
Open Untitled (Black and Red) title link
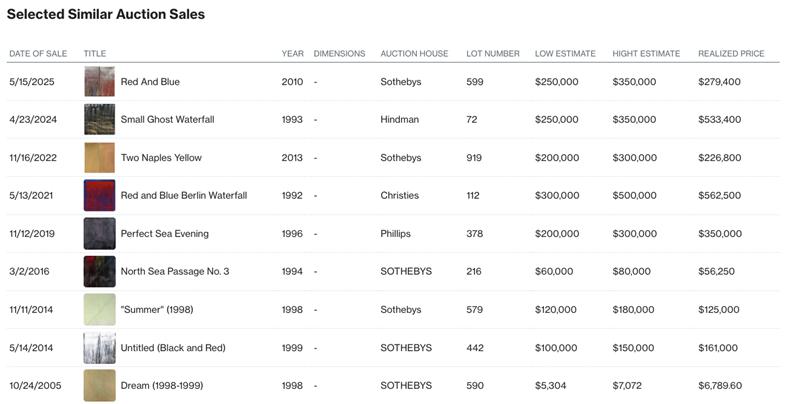[173, 348]
